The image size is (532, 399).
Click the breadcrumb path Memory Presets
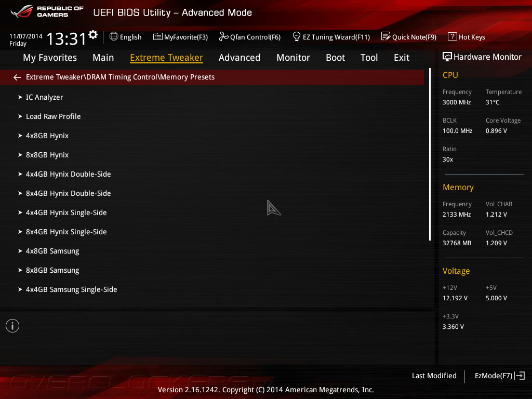tap(187, 77)
